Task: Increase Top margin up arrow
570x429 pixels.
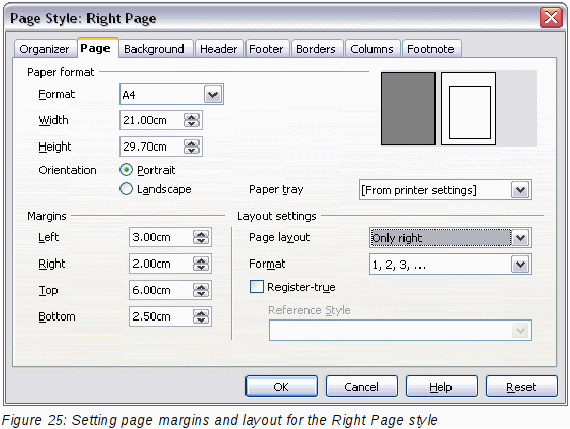Action: (201, 286)
